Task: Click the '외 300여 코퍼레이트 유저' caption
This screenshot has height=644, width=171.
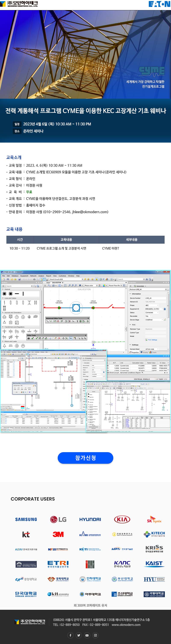Action: (90, 605)
